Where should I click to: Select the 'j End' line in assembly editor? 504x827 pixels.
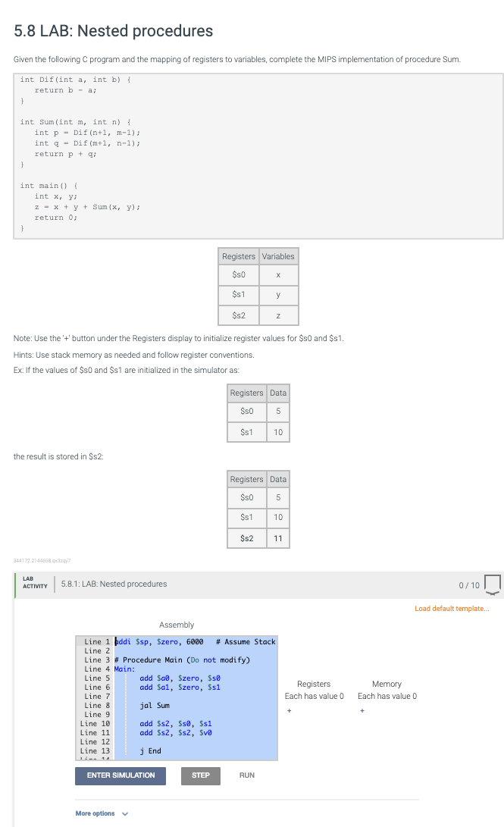point(150,751)
